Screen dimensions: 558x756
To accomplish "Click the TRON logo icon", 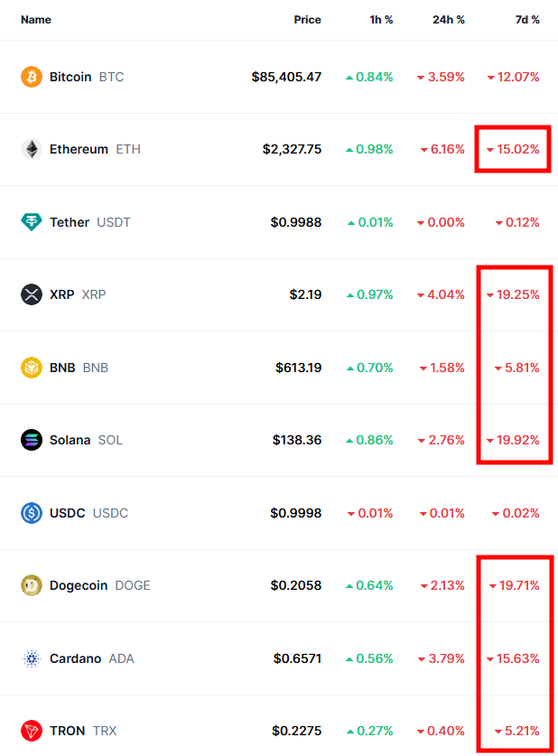I will click(x=32, y=731).
